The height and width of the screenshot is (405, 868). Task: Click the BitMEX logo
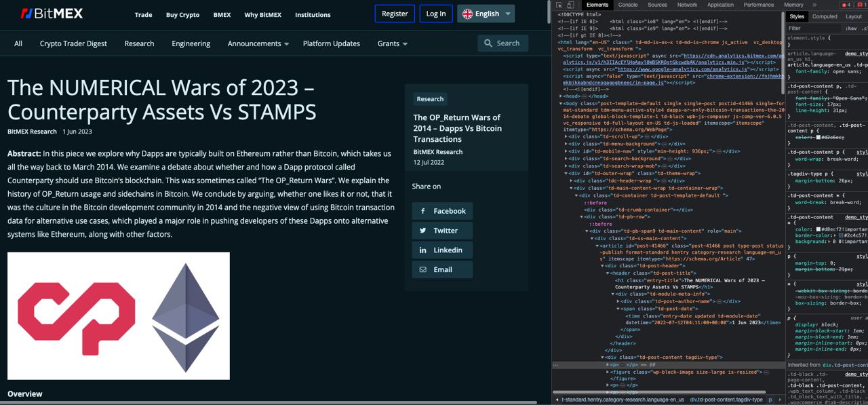[52, 14]
